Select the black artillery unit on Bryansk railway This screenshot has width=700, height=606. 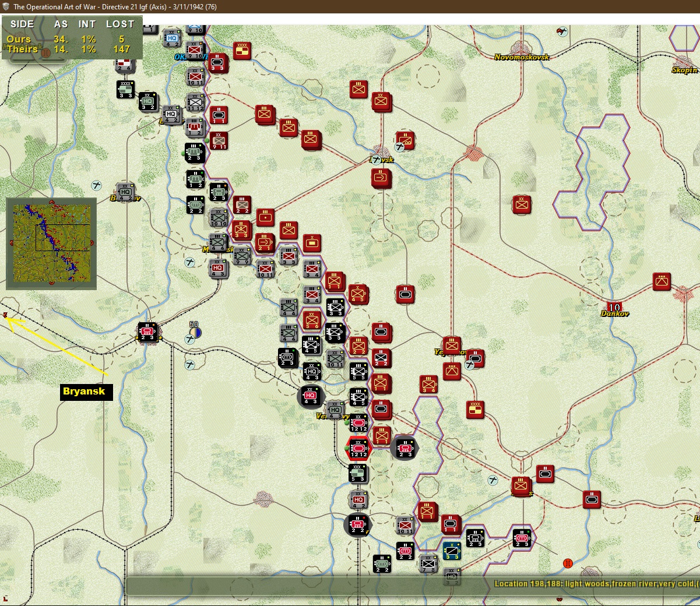147,332
